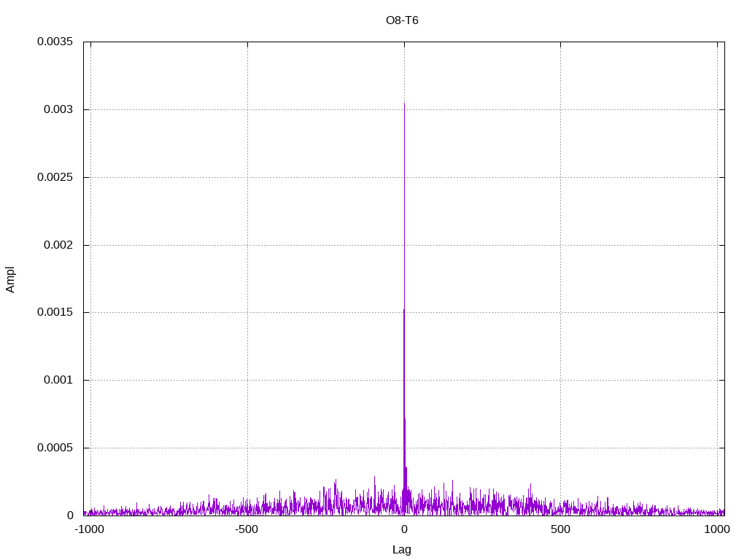The image size is (747, 560).
Task: Click the y-axis label Ampl
Action: 10,279
